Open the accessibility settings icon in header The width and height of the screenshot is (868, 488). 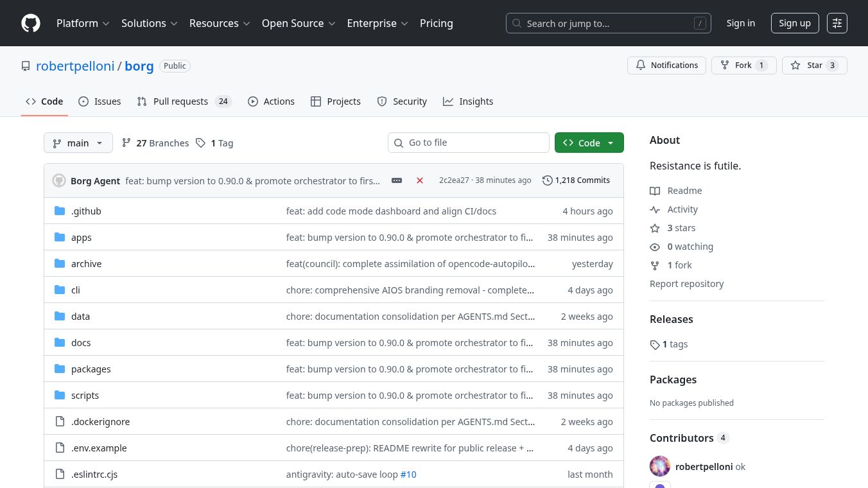pyautogui.click(x=837, y=23)
